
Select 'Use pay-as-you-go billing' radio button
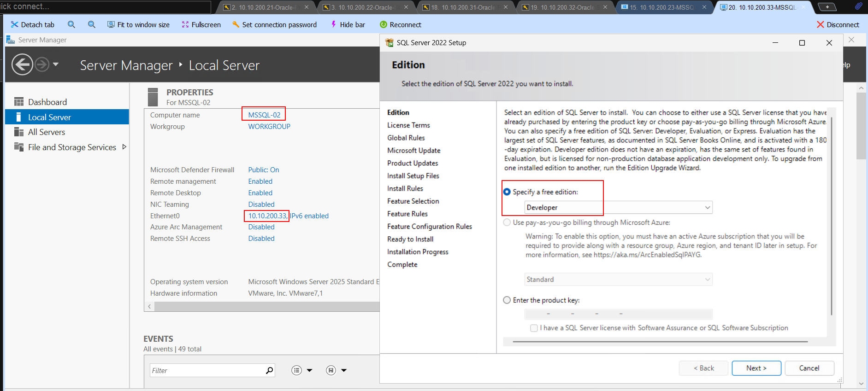pos(507,222)
